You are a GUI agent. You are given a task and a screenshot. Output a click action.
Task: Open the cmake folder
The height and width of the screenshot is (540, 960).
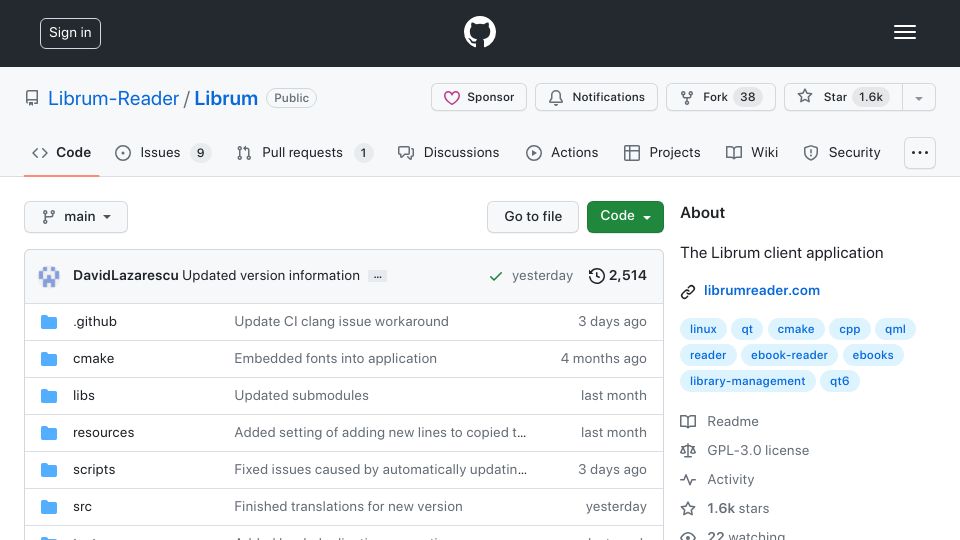(x=94, y=358)
